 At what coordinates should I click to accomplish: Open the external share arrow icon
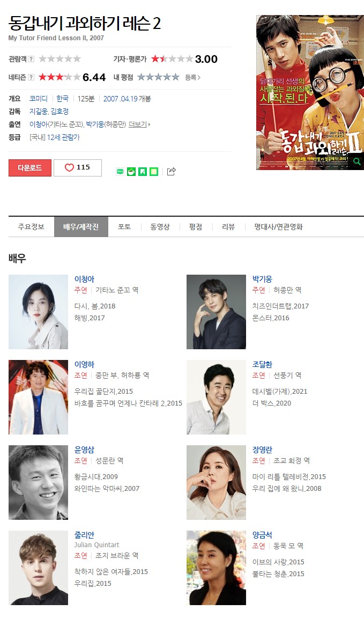(x=172, y=172)
